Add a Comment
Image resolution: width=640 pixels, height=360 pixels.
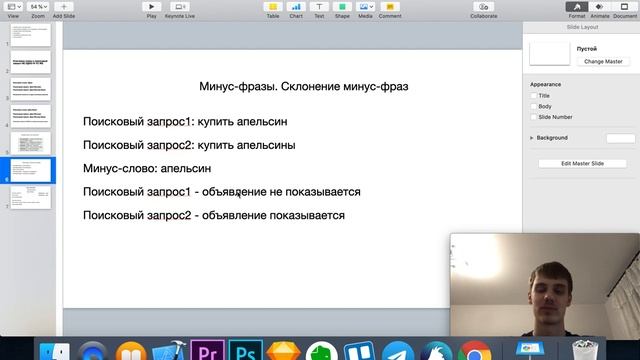(390, 7)
